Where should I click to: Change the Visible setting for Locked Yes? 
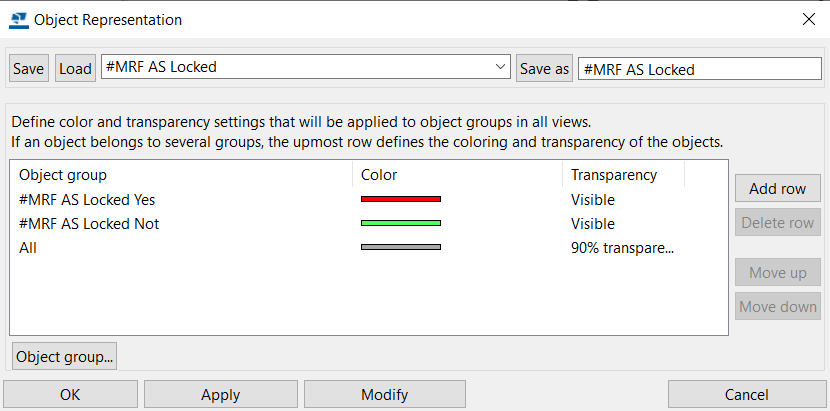(593, 200)
